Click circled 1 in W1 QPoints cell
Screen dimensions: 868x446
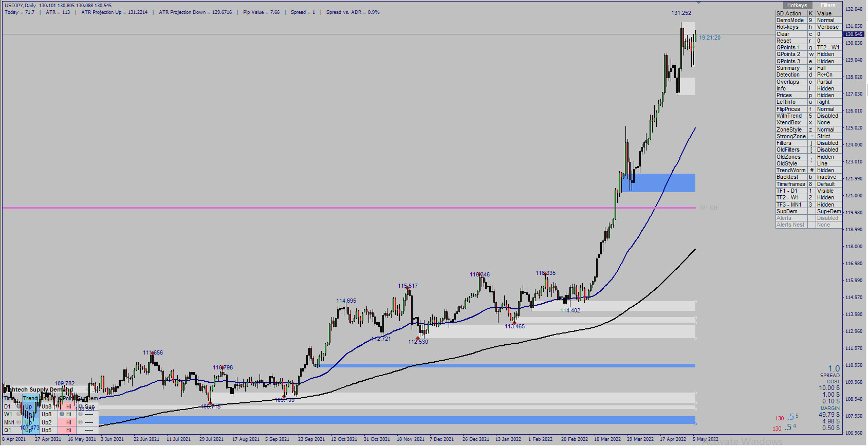pyautogui.click(x=62, y=414)
